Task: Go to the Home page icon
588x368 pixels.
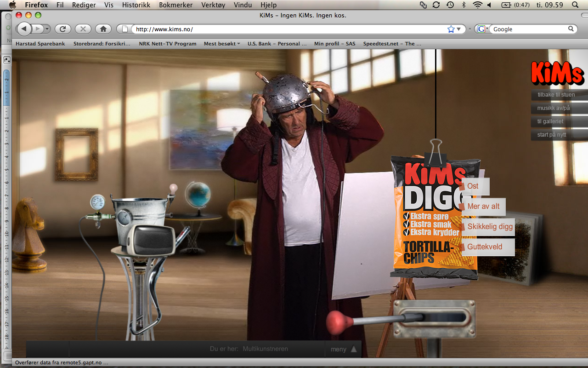Action: click(x=103, y=29)
